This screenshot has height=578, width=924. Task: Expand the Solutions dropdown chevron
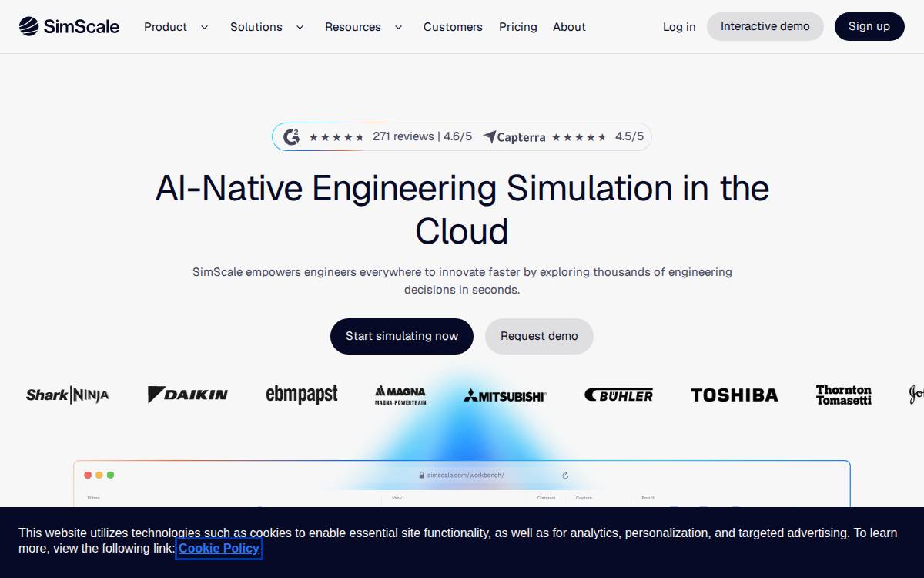(300, 27)
